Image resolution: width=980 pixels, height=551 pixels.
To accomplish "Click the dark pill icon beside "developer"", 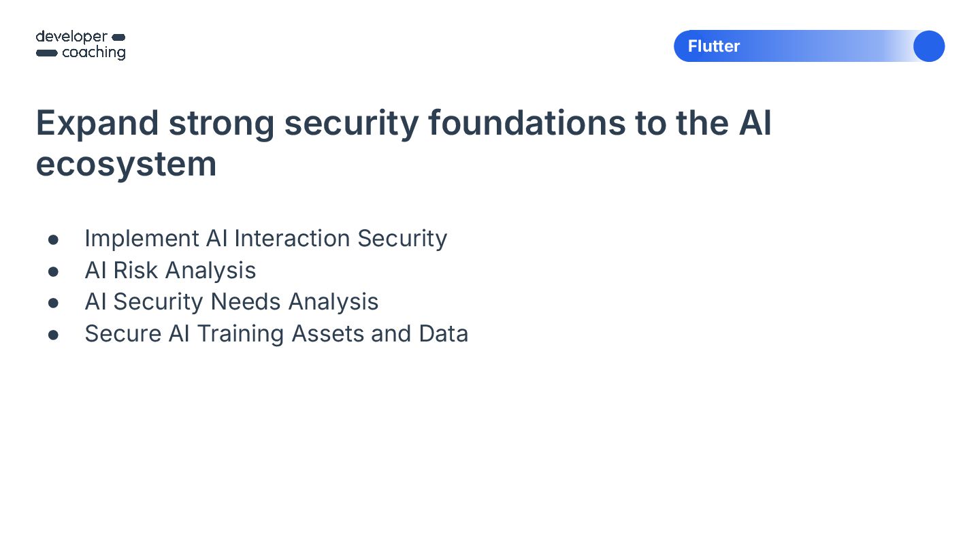I will point(118,37).
